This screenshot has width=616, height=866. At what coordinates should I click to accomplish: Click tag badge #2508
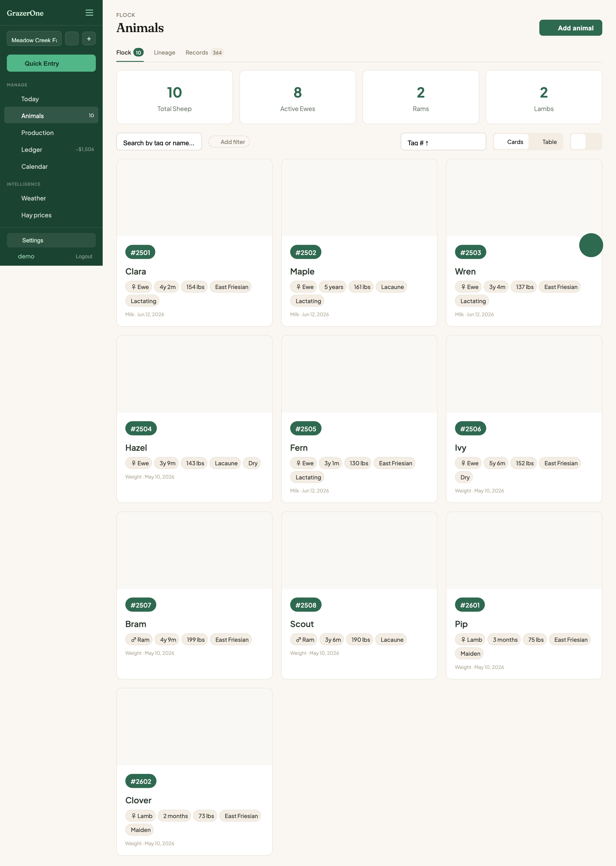click(306, 605)
